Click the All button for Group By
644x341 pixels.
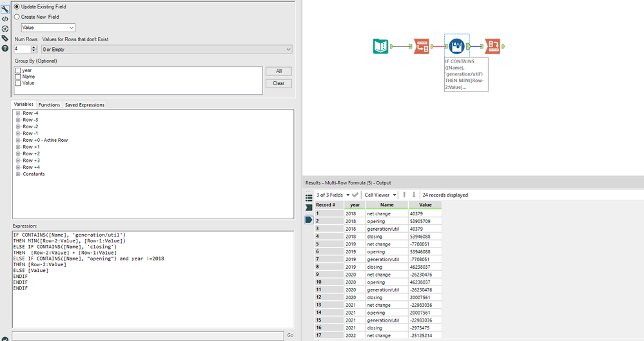pyautogui.click(x=279, y=71)
